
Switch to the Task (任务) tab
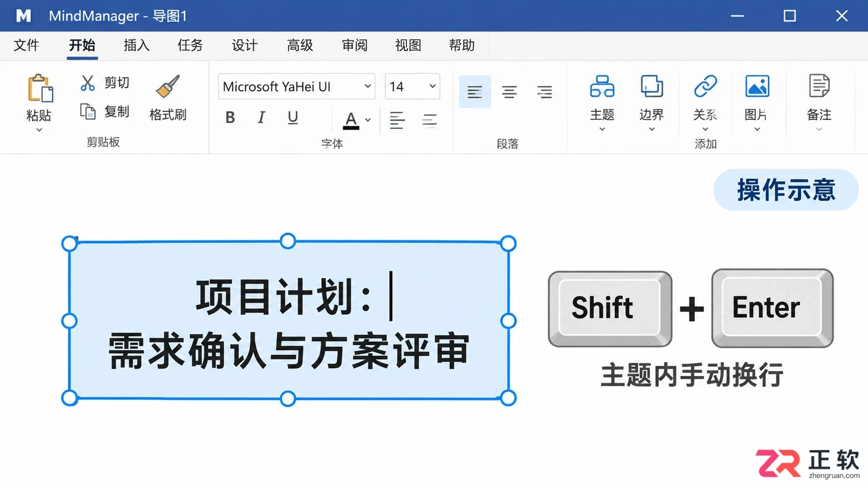[190, 45]
